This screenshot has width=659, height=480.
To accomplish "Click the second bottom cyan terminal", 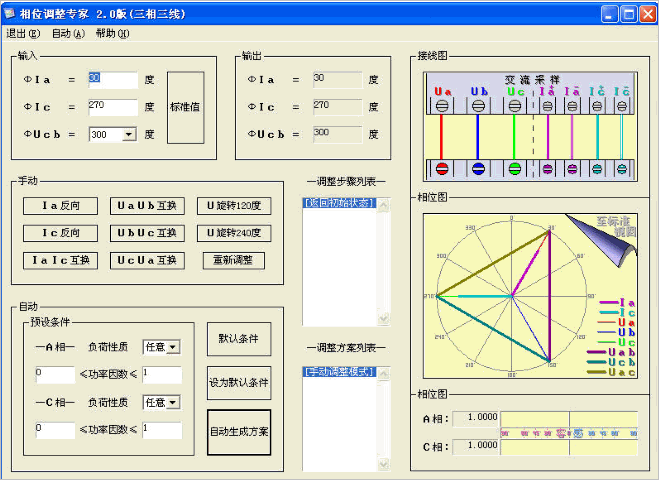I will [622, 169].
